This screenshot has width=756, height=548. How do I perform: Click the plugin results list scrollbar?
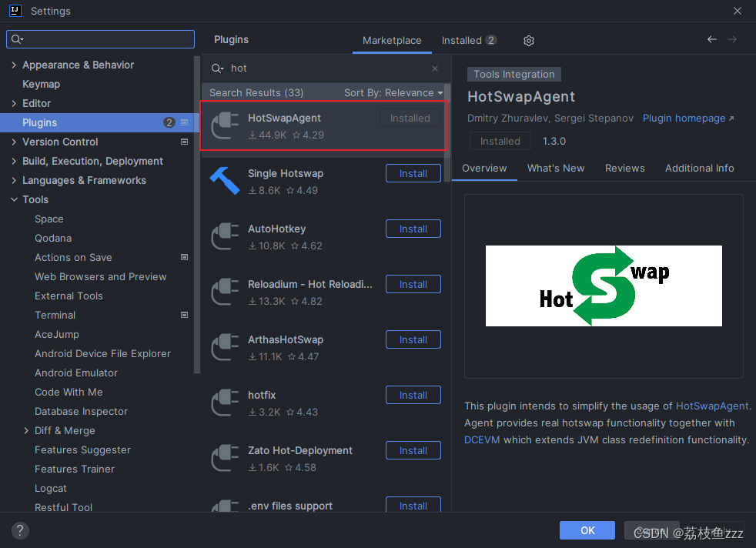click(447, 132)
